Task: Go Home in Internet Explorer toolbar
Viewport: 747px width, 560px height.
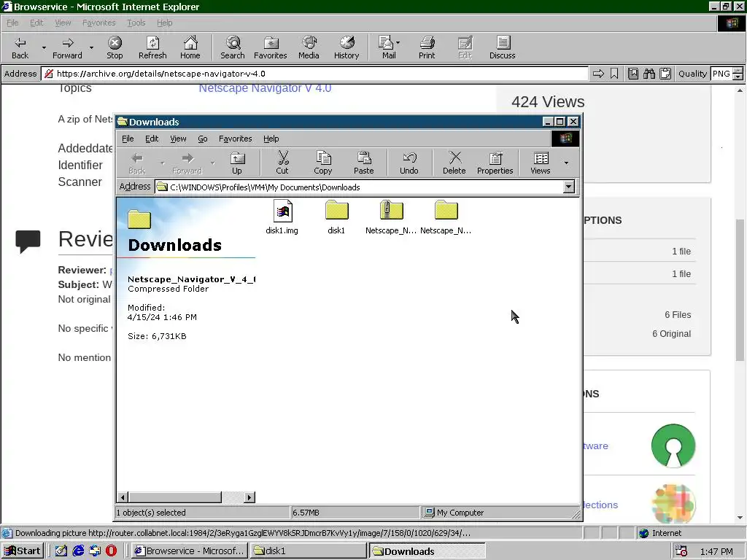Action: coord(190,47)
